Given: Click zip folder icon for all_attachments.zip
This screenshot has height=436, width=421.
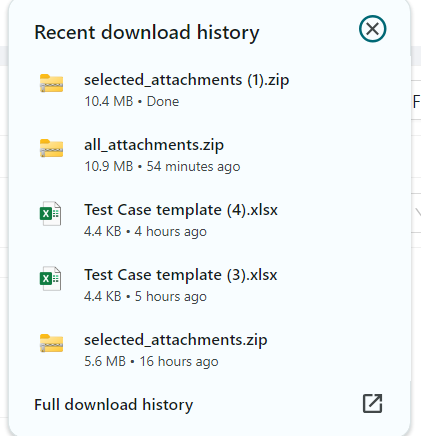Looking at the screenshot, I should (x=51, y=148).
